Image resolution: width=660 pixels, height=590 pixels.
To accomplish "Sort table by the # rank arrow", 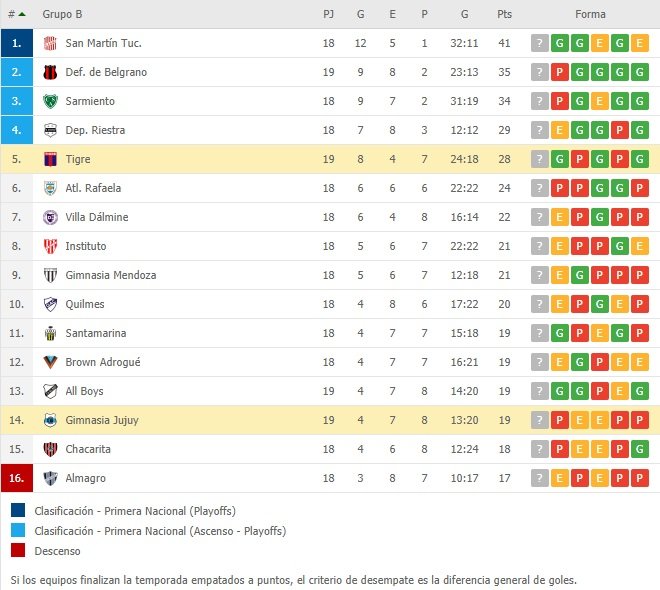I will coord(22,14).
